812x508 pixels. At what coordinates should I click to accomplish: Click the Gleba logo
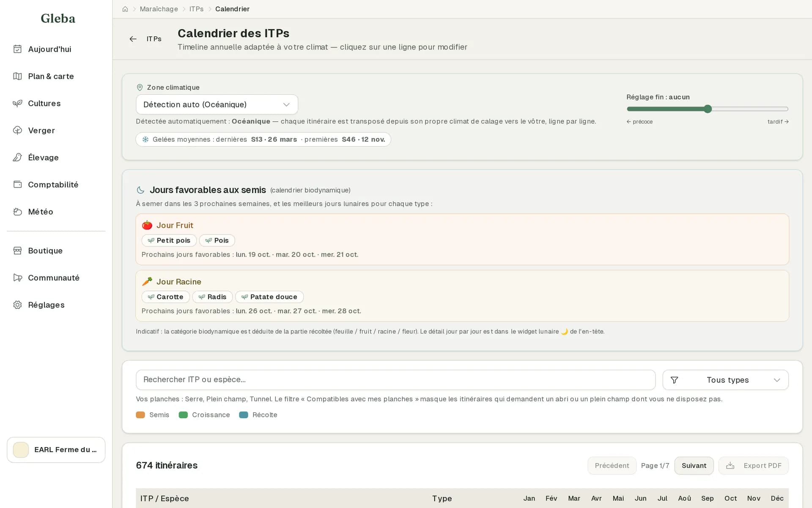pyautogui.click(x=58, y=18)
